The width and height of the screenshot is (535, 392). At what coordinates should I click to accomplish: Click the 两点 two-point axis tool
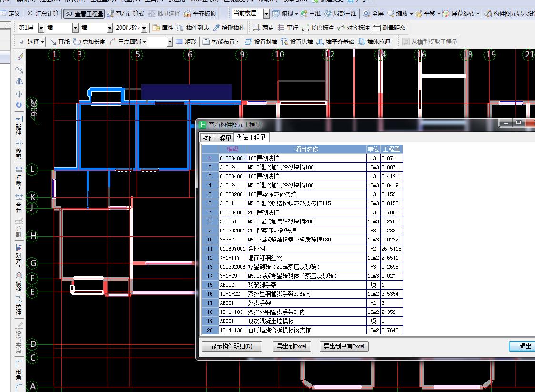pos(264,28)
